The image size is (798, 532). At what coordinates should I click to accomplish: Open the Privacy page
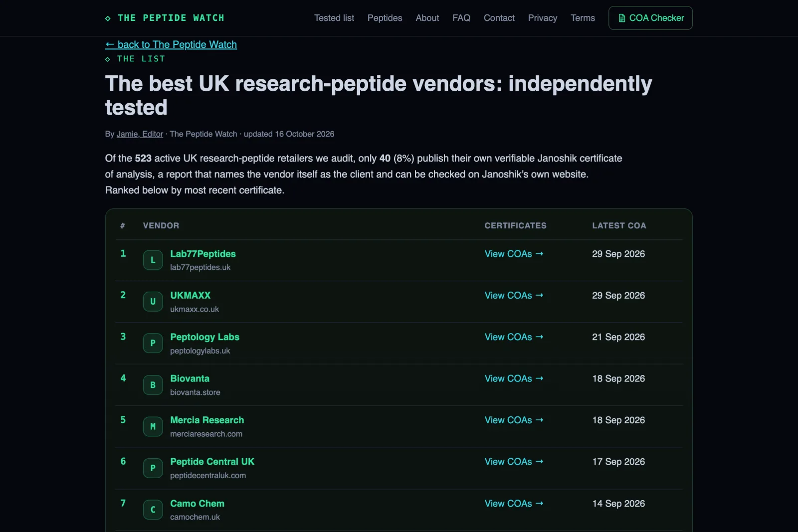point(543,18)
